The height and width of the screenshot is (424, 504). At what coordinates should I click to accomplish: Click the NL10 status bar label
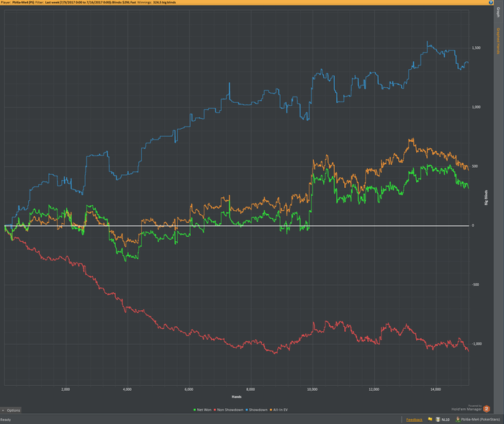[x=445, y=420]
